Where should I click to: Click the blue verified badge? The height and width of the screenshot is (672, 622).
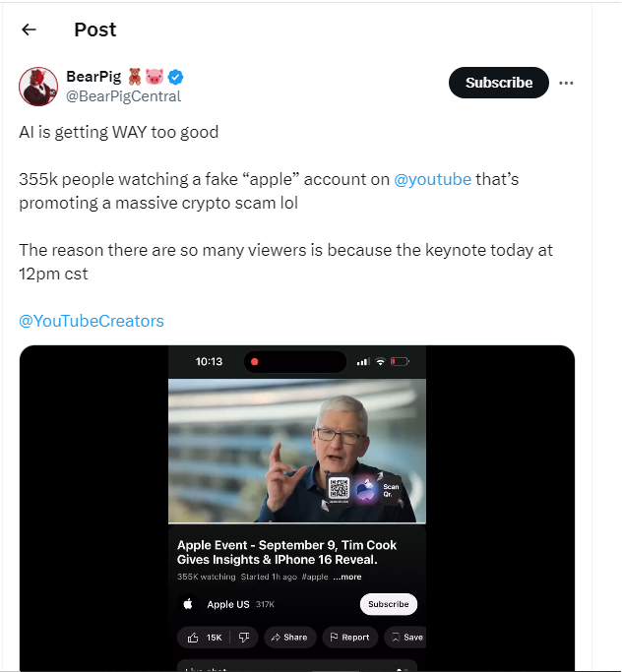(177, 77)
